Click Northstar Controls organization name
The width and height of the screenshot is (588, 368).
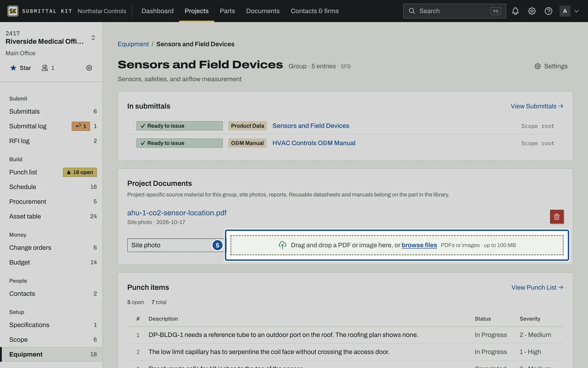102,11
